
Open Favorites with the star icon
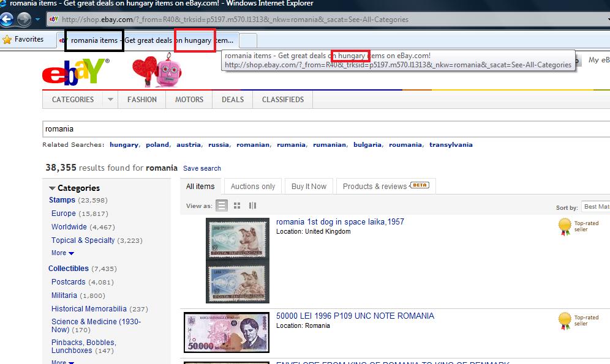point(23,40)
